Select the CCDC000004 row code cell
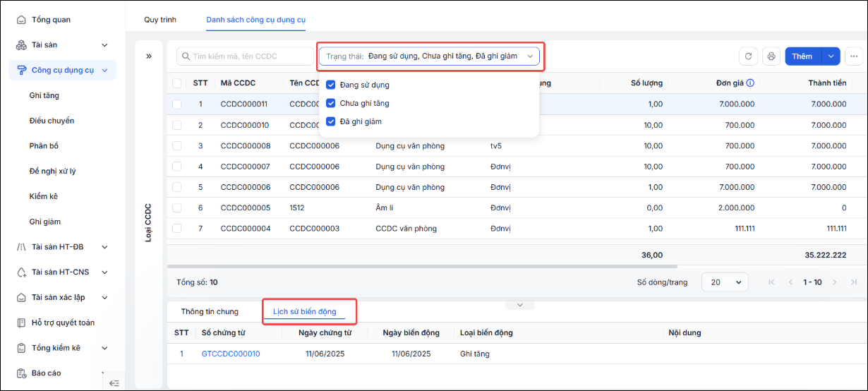The height and width of the screenshot is (391, 868). coord(245,229)
